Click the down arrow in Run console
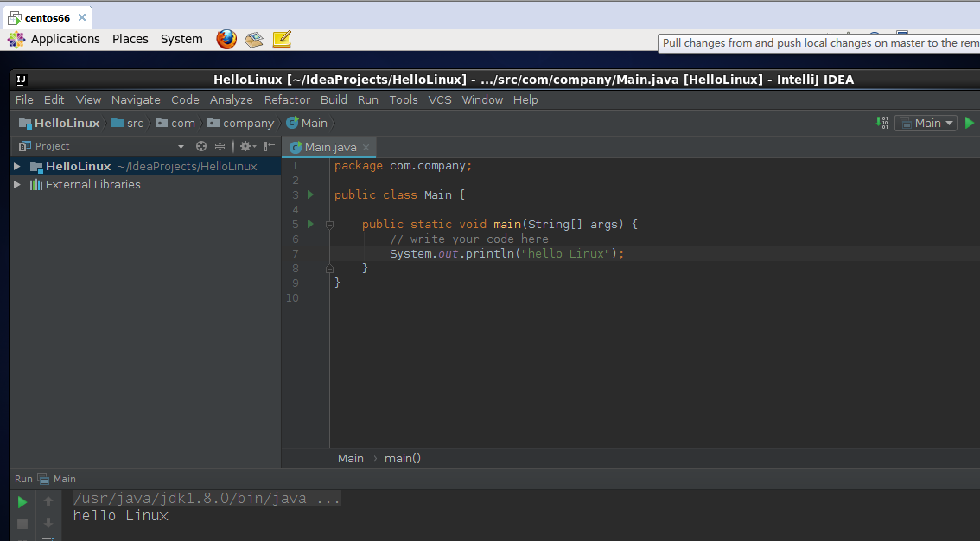 coord(48,524)
